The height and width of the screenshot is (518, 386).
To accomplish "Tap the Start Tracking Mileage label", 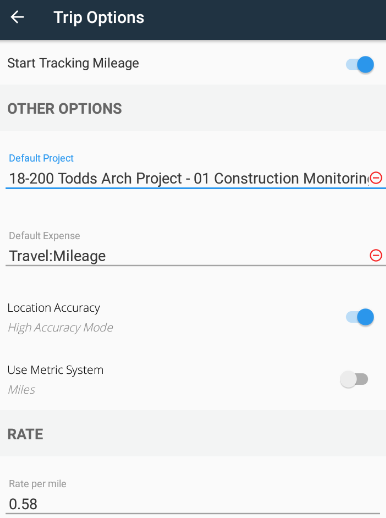I will (x=73, y=63).
